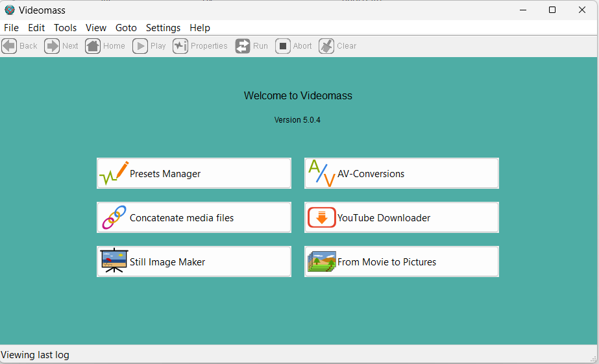Minimize the Videomass window

[523, 10]
